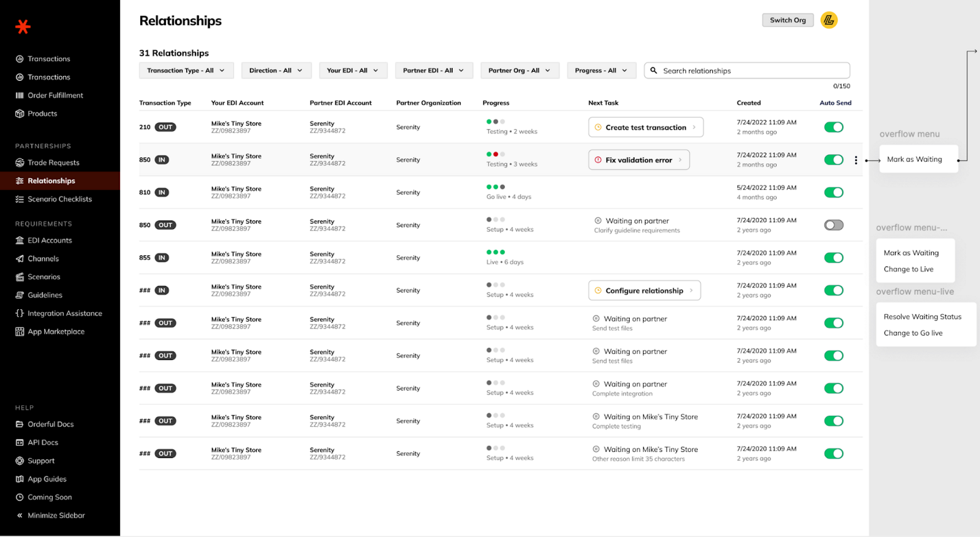Screen dimensions: 980x537
Task: Open the Partner Org - All filter
Action: [519, 71]
